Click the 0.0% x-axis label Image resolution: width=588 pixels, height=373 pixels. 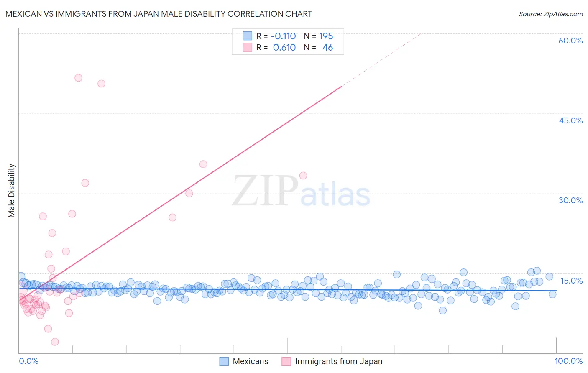(x=28, y=361)
